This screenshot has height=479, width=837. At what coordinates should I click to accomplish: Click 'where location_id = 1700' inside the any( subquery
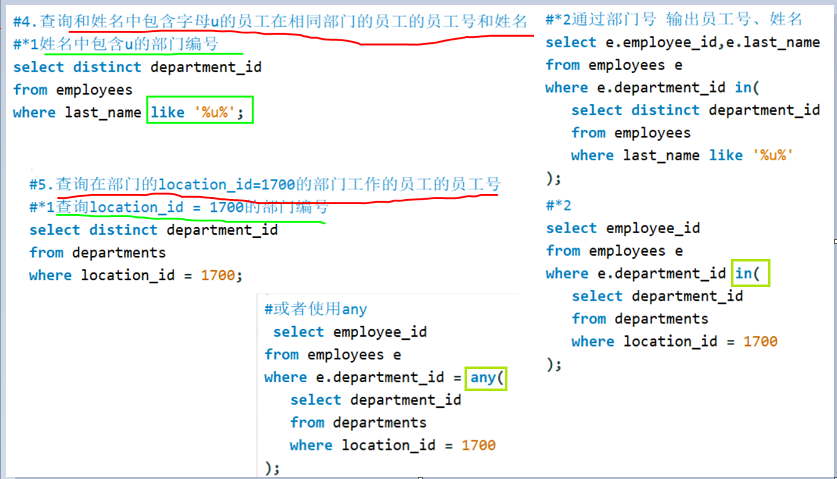393,445
